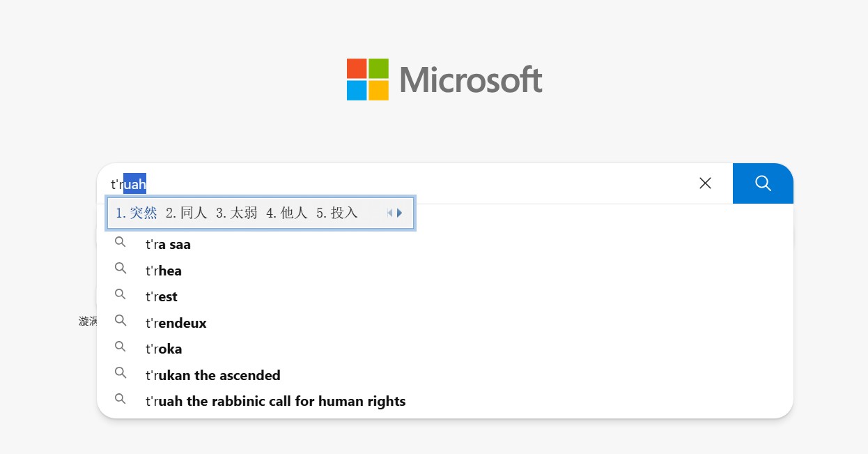Image resolution: width=868 pixels, height=454 pixels.
Task: Click magnifier icon beside t'roka
Action: (x=121, y=347)
